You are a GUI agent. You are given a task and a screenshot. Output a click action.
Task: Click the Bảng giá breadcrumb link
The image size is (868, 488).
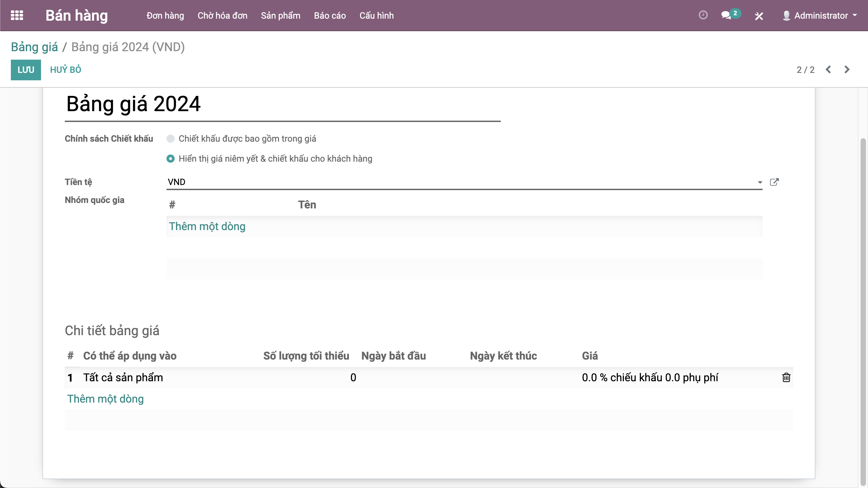click(x=34, y=47)
